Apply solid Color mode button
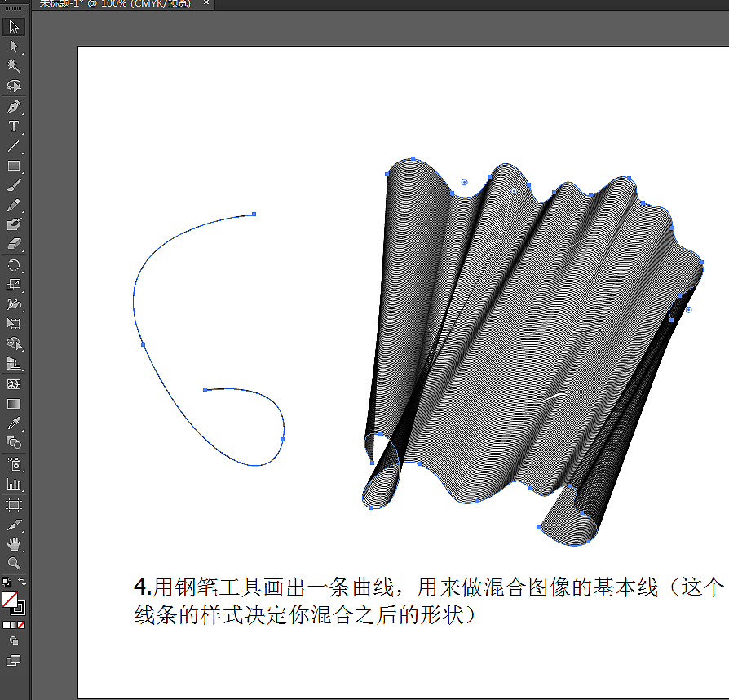Screen dimensions: 729x700 pos(6,625)
